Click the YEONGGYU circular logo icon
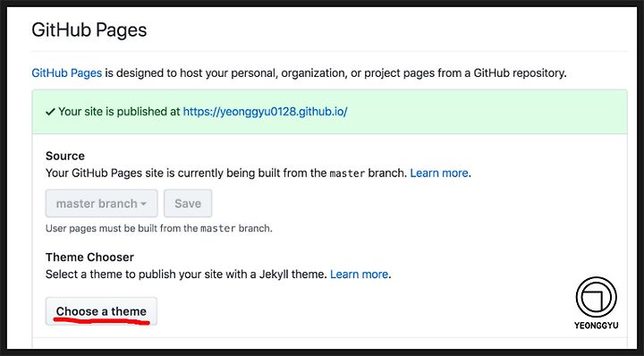Image resolution: width=644 pixels, height=356 pixels. tap(596, 297)
